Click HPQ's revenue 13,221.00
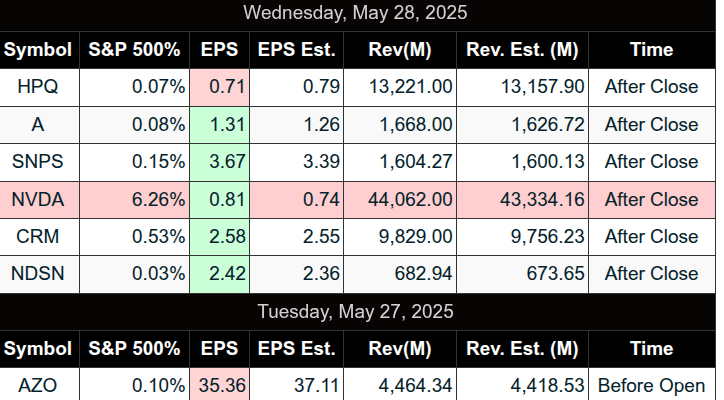This screenshot has width=724, height=400. [400, 87]
